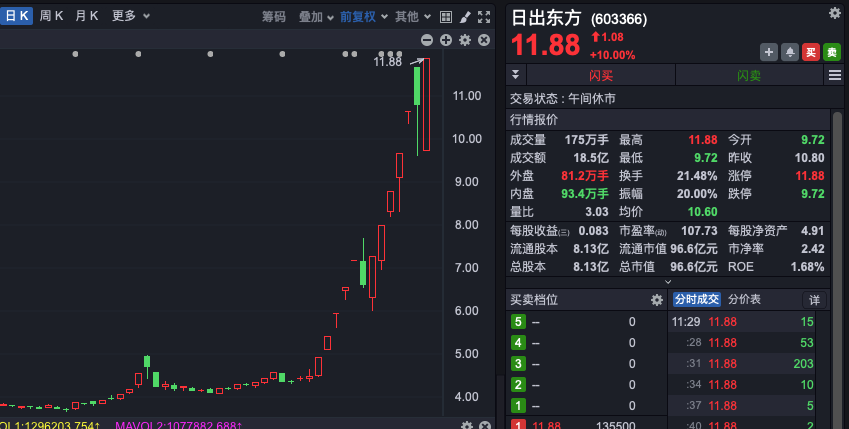Image resolution: width=849 pixels, height=429 pixels.
Task: Click the 成交额 value 18.5亿
Action: (591, 158)
